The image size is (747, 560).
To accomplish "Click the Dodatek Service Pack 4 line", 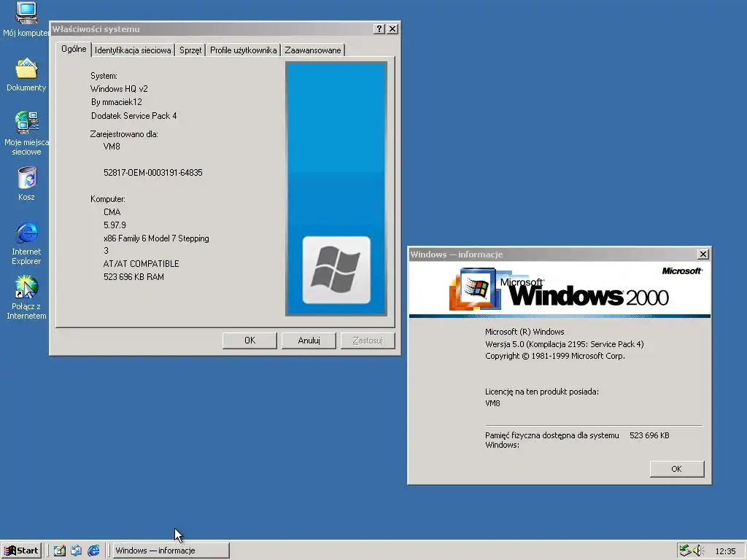I will (x=134, y=116).
